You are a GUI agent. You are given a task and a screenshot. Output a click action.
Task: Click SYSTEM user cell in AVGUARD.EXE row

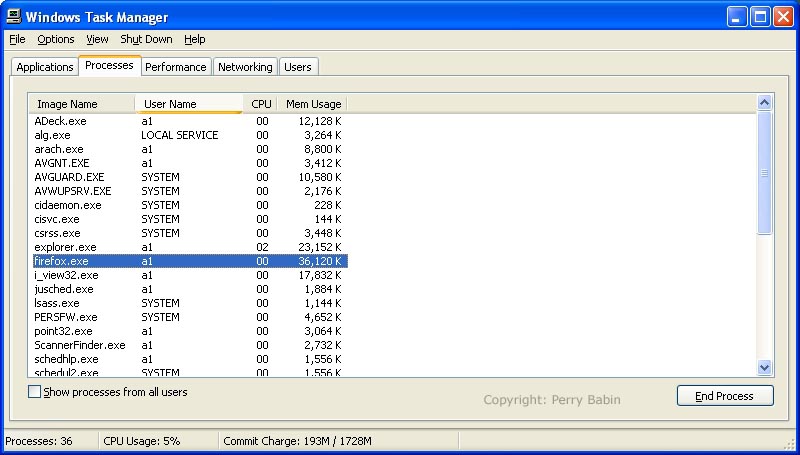point(160,177)
